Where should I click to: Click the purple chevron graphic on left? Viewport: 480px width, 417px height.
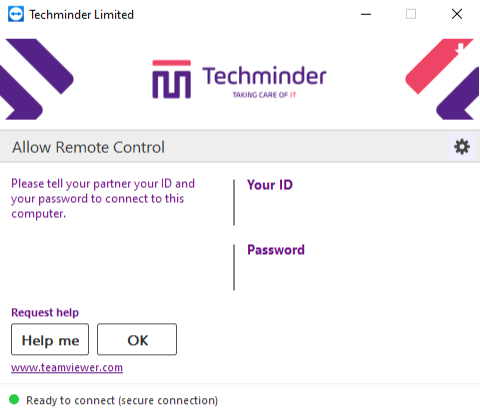pos(36,79)
